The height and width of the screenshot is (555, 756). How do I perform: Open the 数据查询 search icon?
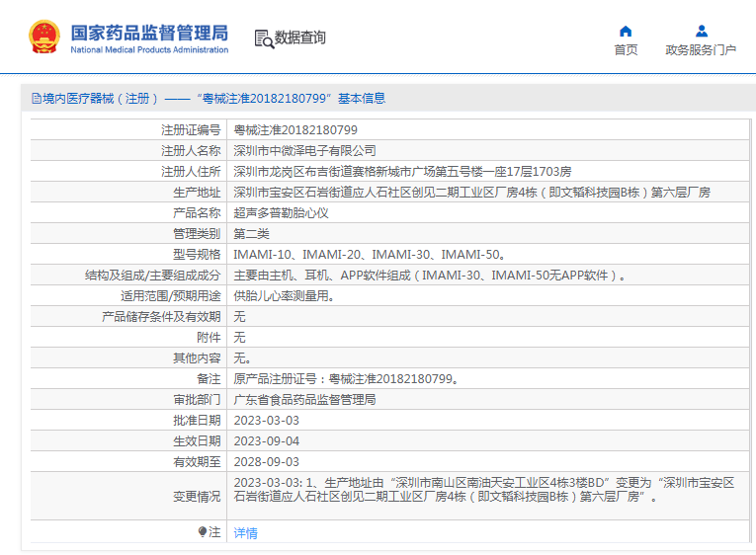point(264,39)
